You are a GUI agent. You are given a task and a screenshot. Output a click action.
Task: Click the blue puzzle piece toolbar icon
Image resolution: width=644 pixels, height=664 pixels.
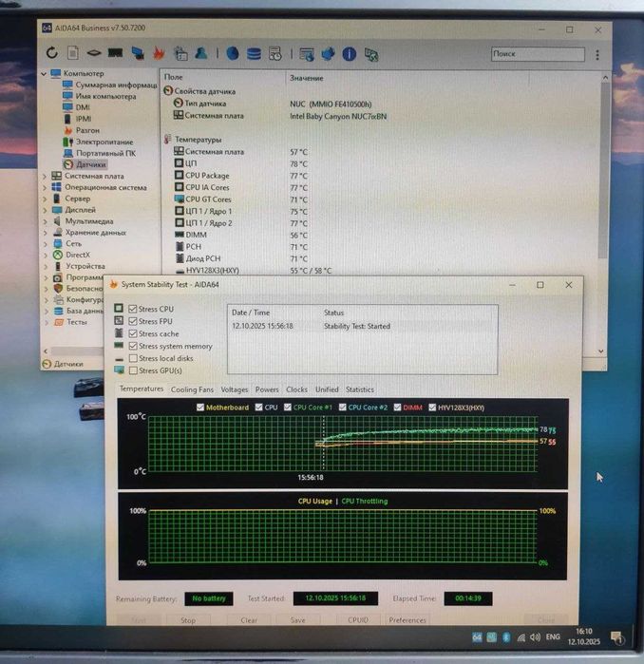(328, 54)
